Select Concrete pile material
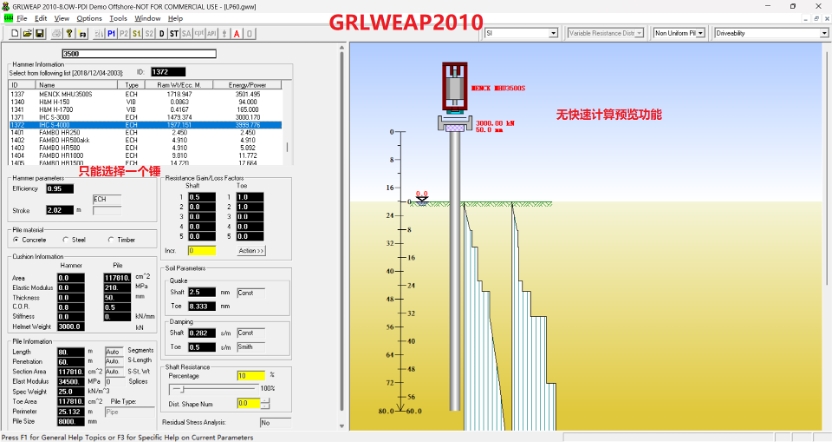832x442 pixels. [16, 240]
